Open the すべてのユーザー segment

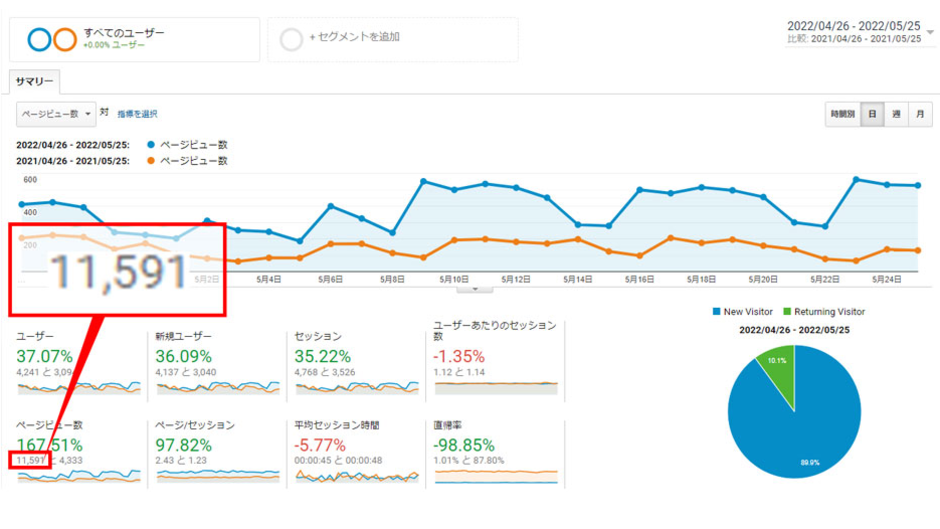134,40
